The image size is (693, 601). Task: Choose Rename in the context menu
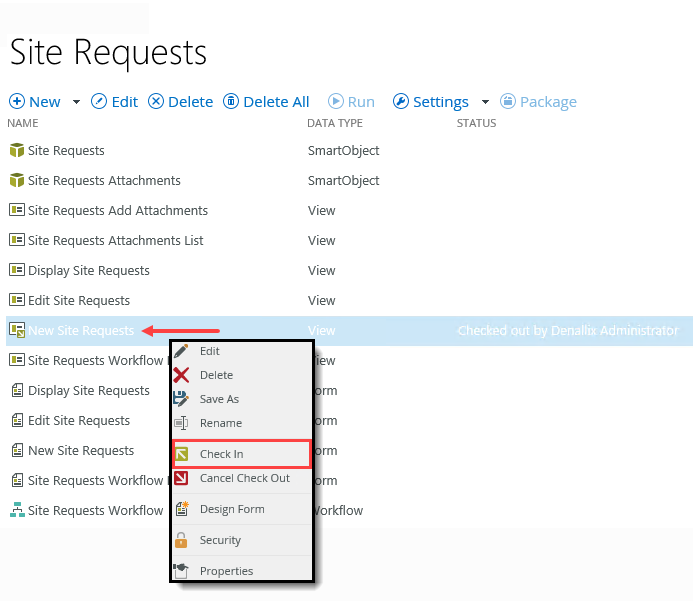click(x=220, y=423)
